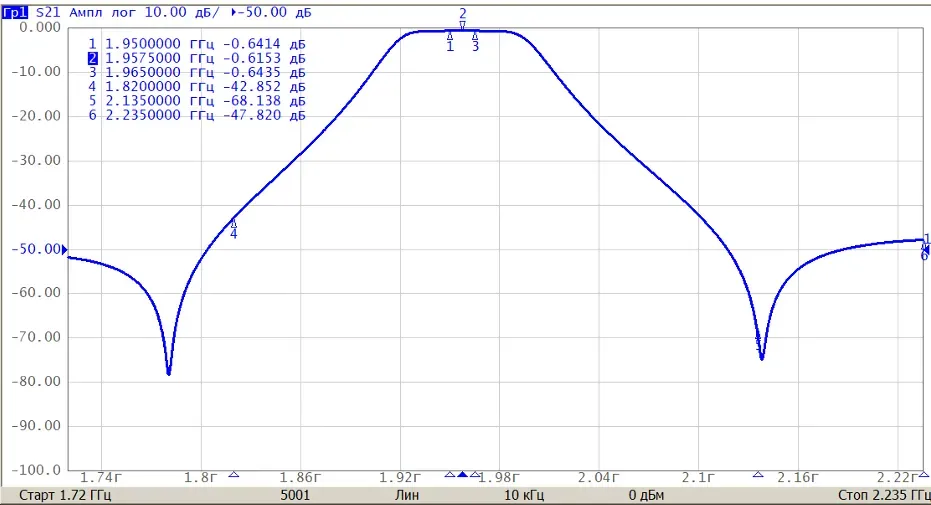
Task: Click the Стоп 2.235 ГГц stop frequency field
Action: click(884, 495)
